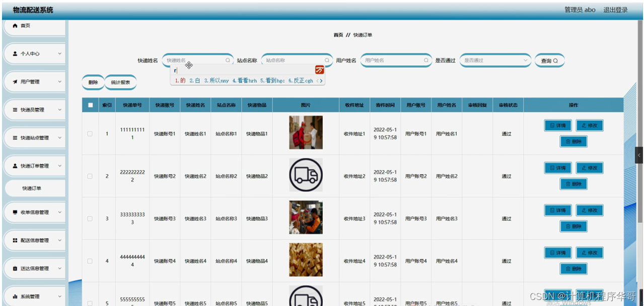This screenshot has width=644, height=306.
Task: Click the search icon in 站点名称 field
Action: 327,60
